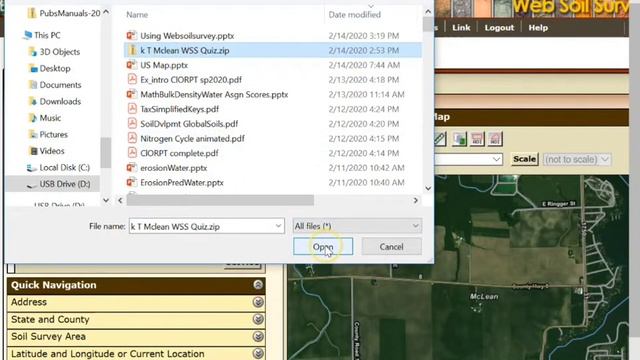Open Downloads folder in navigation pane

(55, 101)
